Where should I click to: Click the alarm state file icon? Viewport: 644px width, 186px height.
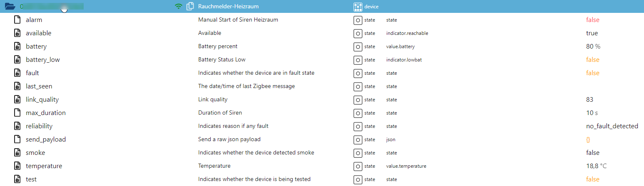[x=17, y=20]
